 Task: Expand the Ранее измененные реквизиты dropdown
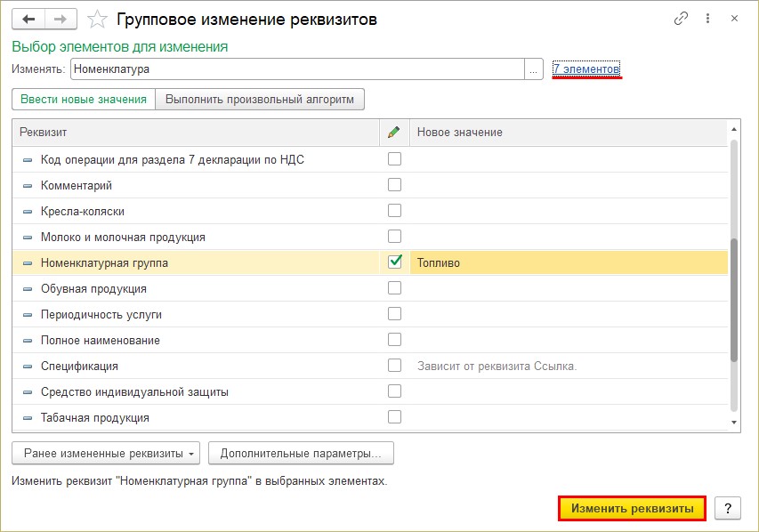click(x=106, y=453)
